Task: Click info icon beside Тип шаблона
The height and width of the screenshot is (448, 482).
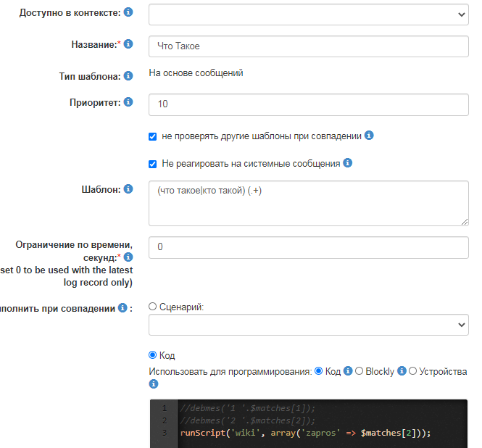Action: pos(128,75)
